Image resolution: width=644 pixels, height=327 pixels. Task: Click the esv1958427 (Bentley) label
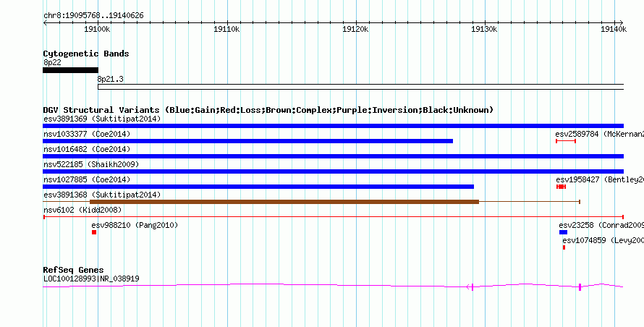point(600,179)
